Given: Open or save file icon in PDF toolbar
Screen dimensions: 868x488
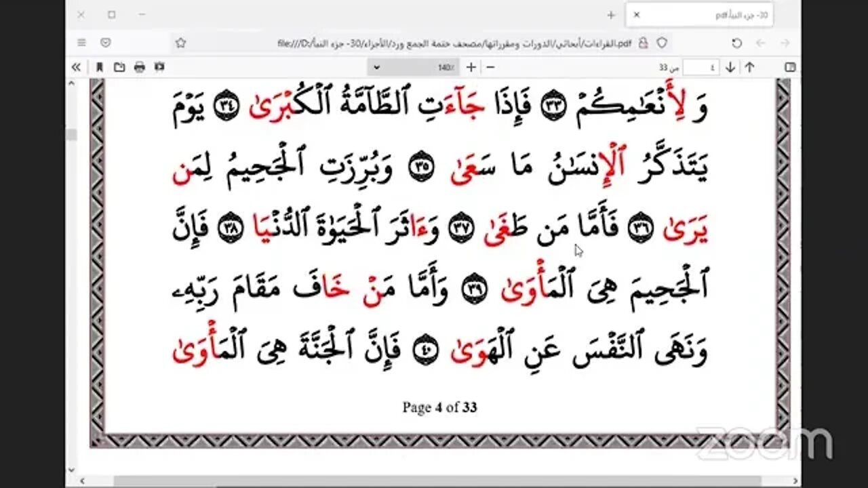Looking at the screenshot, I should coord(119,67).
